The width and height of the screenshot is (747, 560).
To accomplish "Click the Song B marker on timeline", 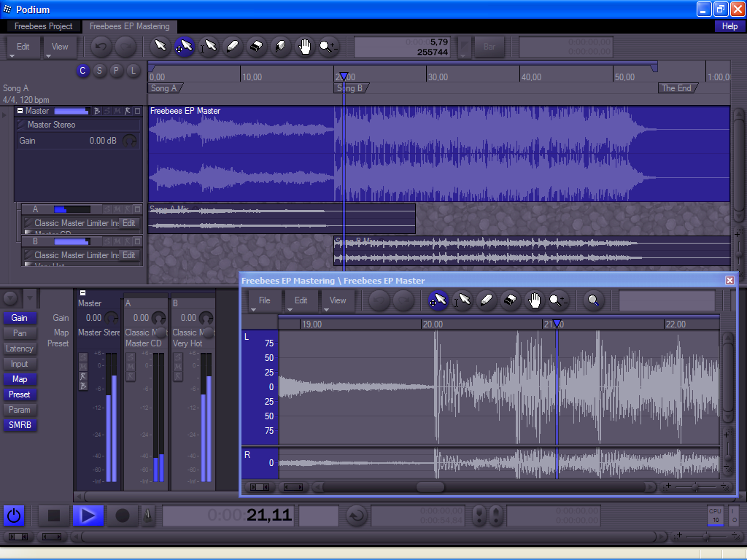I will pos(351,88).
